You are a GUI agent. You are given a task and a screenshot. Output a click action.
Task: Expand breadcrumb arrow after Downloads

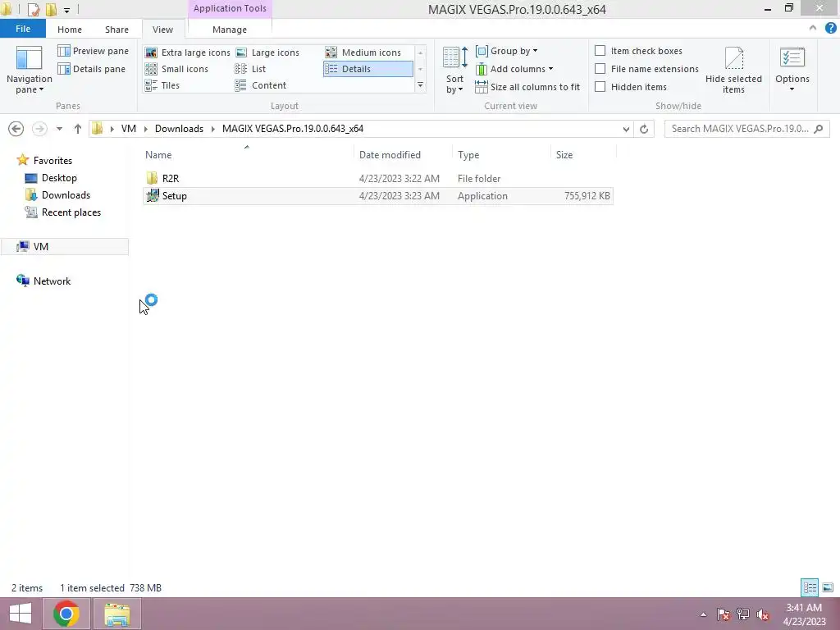pyautogui.click(x=213, y=129)
